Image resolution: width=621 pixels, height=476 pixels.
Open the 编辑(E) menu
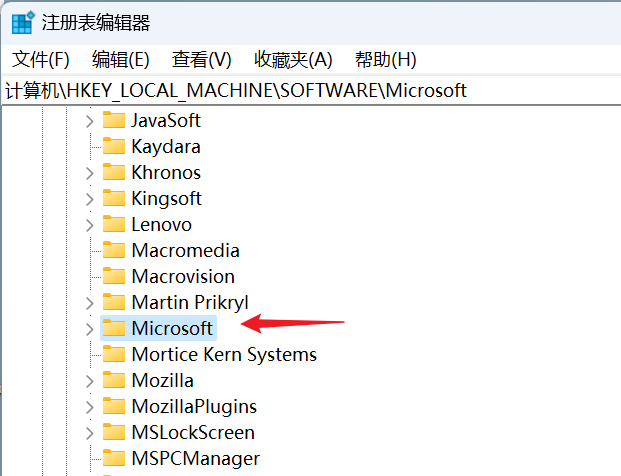(x=120, y=60)
